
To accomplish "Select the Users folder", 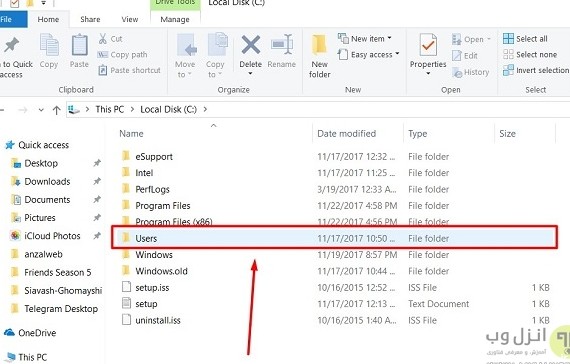I will pyautogui.click(x=334, y=238).
